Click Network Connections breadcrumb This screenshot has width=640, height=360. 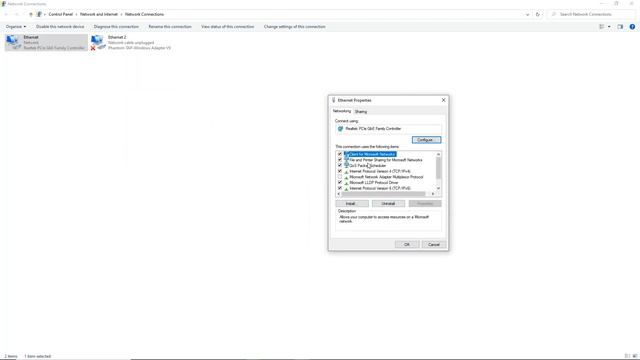pos(144,14)
